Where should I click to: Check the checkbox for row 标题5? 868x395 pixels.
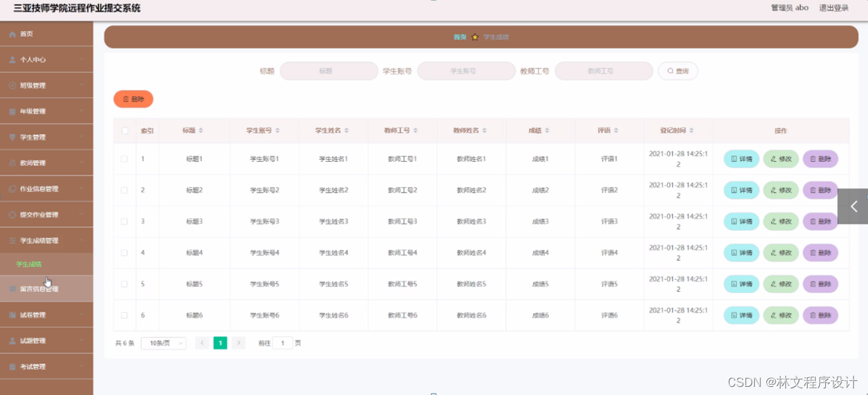coord(125,284)
